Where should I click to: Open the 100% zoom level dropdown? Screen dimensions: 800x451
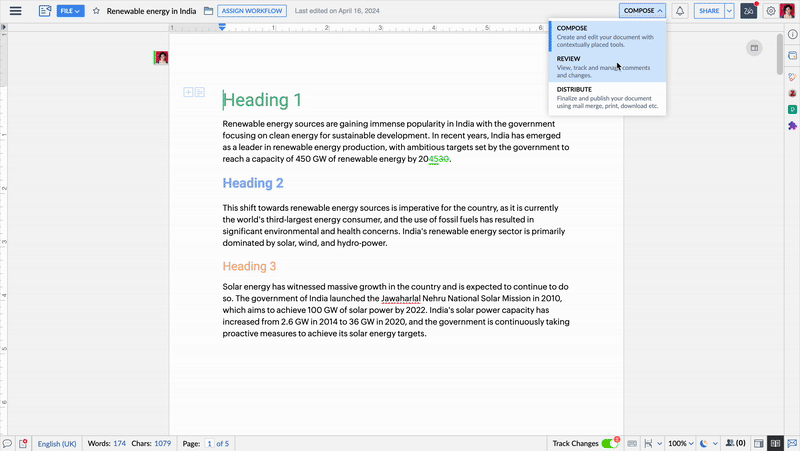point(681,443)
